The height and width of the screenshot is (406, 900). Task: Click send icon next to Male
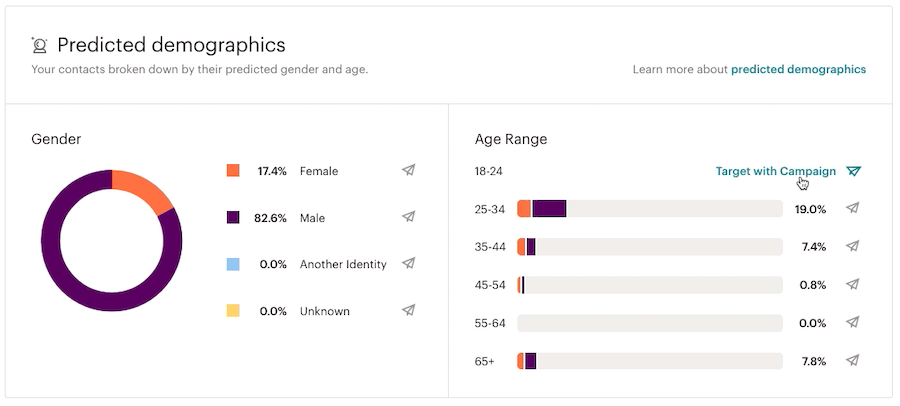[x=408, y=217]
